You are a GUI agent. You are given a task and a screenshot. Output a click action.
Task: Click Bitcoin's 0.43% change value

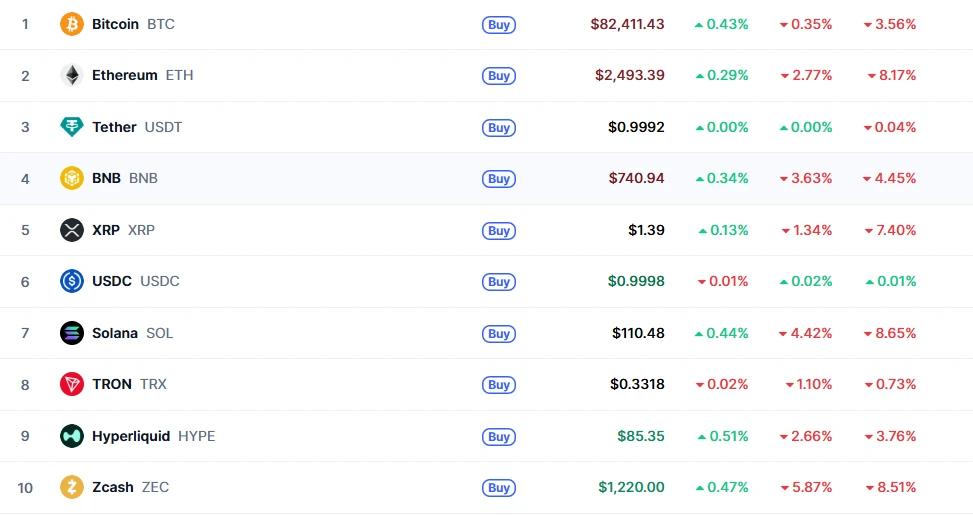722,24
